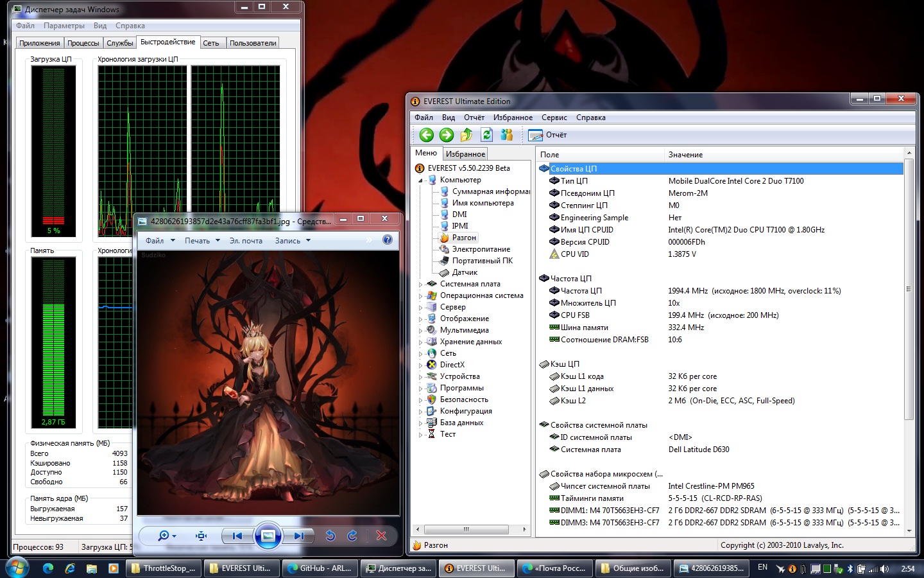This screenshot has width=924, height=578.
Task: Click the EN language indicator in taskbar
Action: pyautogui.click(x=762, y=568)
